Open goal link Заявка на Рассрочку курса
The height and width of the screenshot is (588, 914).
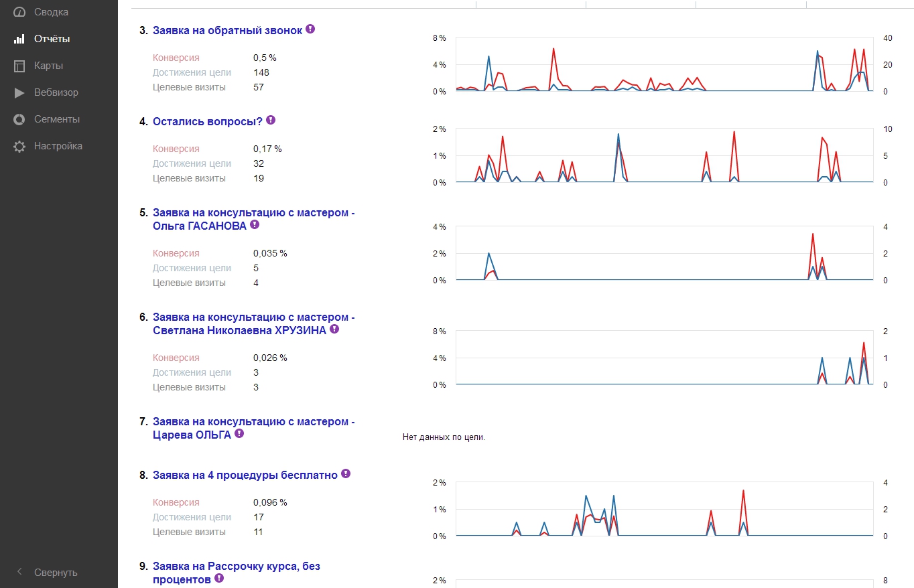[x=236, y=566]
